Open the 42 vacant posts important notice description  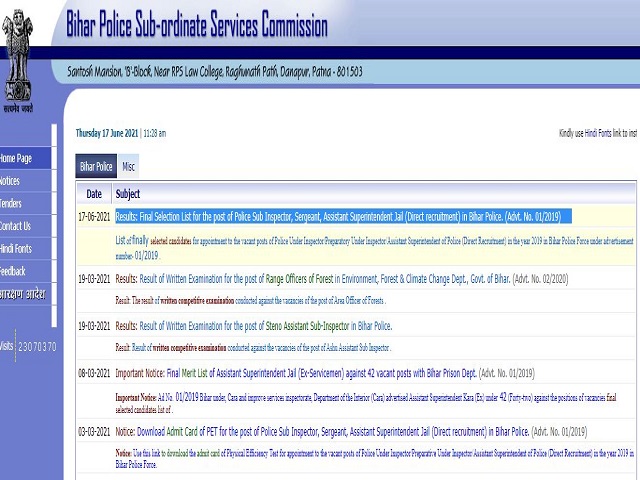point(366,403)
